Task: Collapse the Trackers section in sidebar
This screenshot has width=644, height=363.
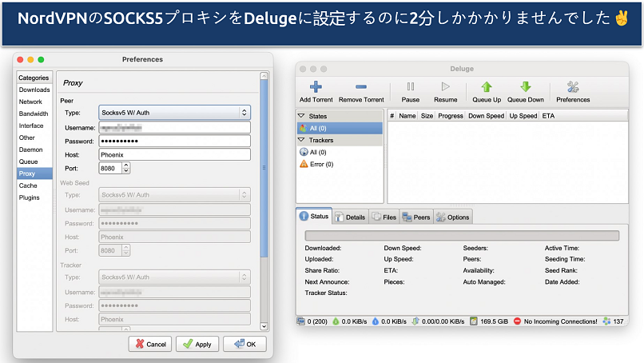Action: [x=301, y=140]
